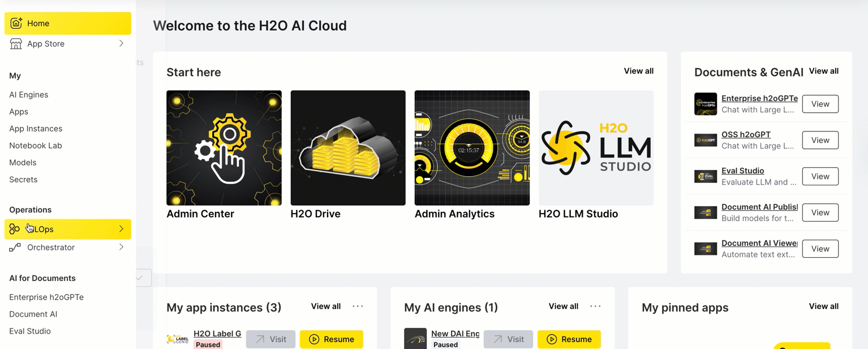Open the Document AI Publisher title link
Image resolution: width=868 pixels, height=349 pixels.
(x=759, y=207)
